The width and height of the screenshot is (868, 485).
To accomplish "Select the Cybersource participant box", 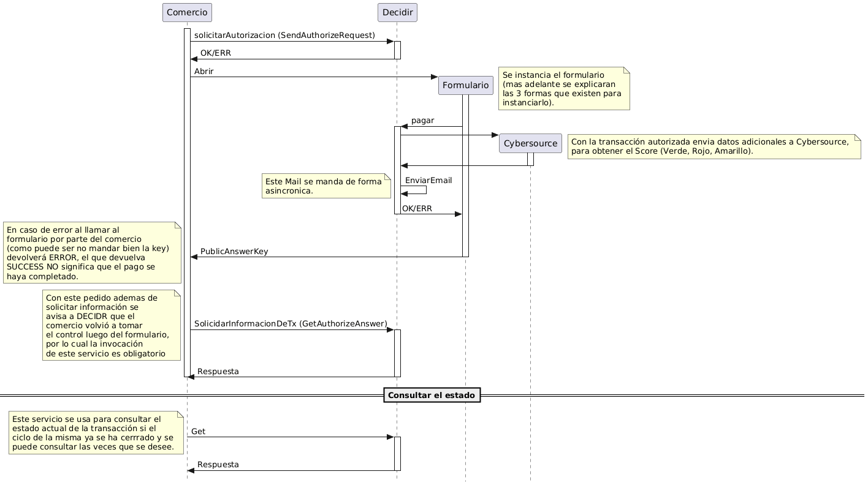I will pyautogui.click(x=530, y=143).
